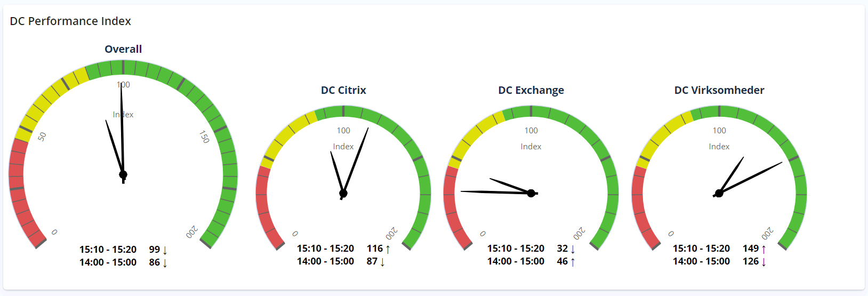This screenshot has width=868, height=296.
Task: Select Overall 15:10 - 15:20 time row
Action: point(124,250)
